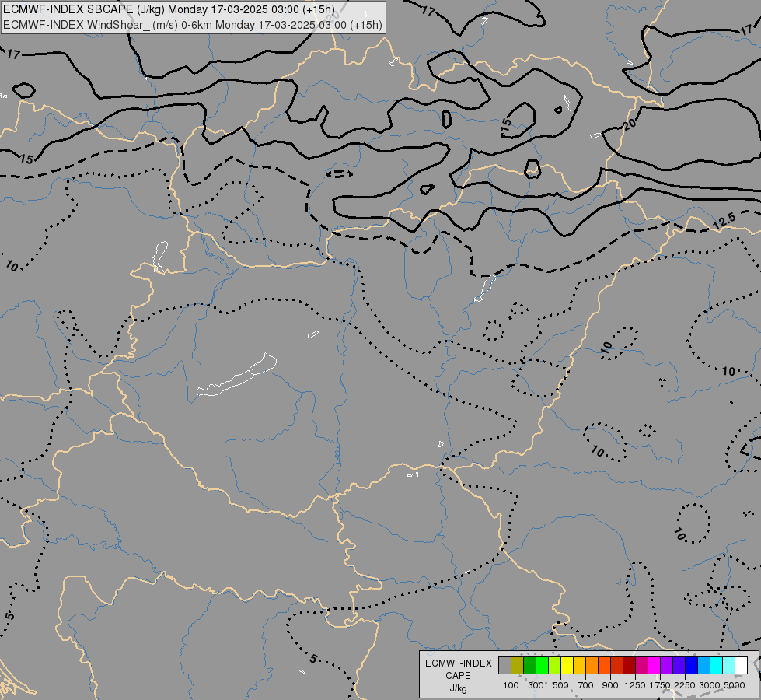The width and height of the screenshot is (761, 700).
Task: Pick the amber gold legend swatch
Action: (579, 666)
